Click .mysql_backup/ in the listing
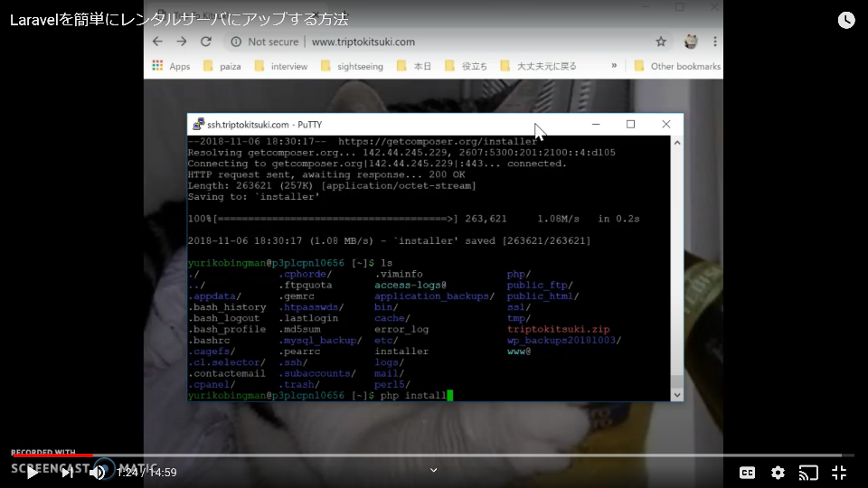 point(320,341)
